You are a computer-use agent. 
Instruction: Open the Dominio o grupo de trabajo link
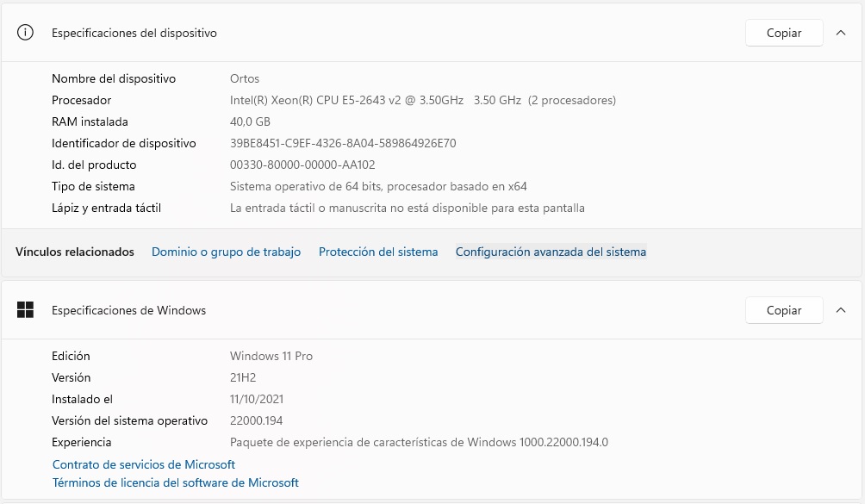click(226, 252)
